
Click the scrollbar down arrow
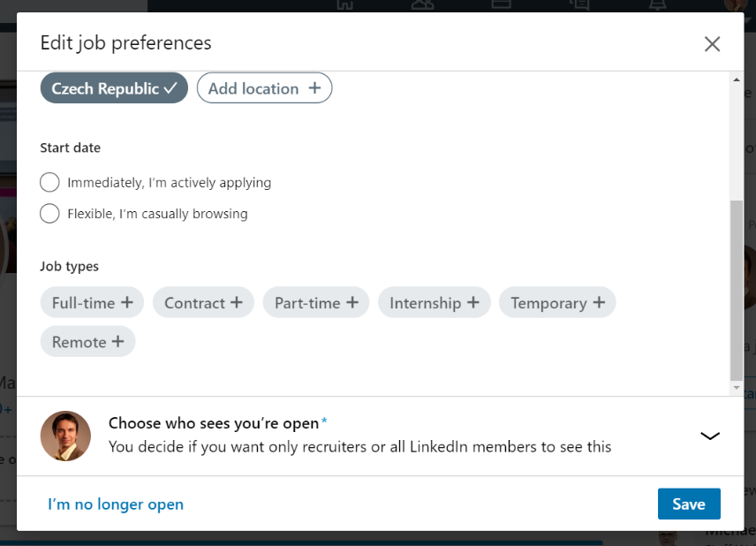[x=737, y=387]
